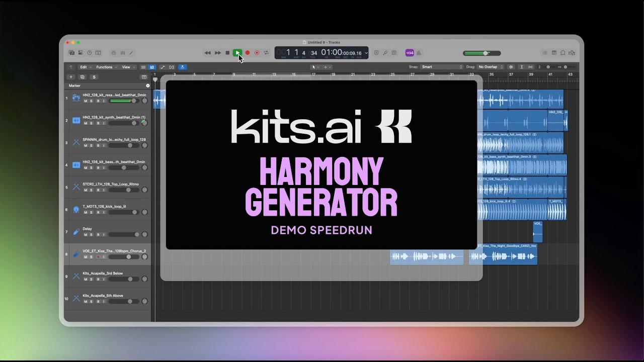Open the Editors scissors icon
644x362 pixels.
(x=131, y=53)
